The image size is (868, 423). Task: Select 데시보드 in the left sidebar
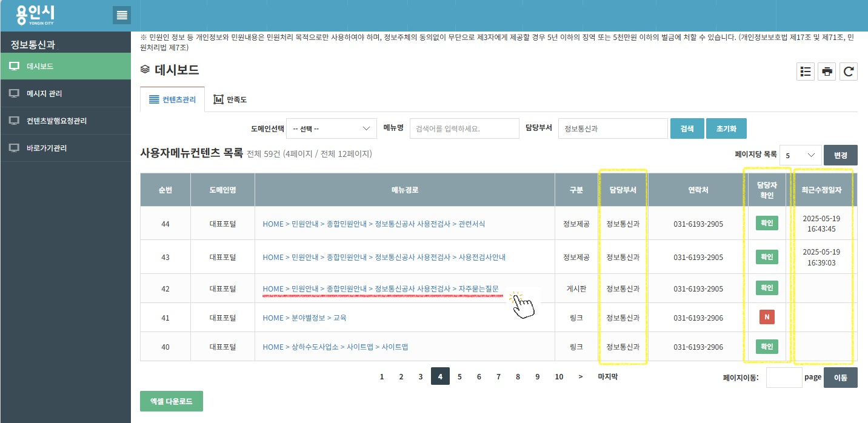(65, 67)
